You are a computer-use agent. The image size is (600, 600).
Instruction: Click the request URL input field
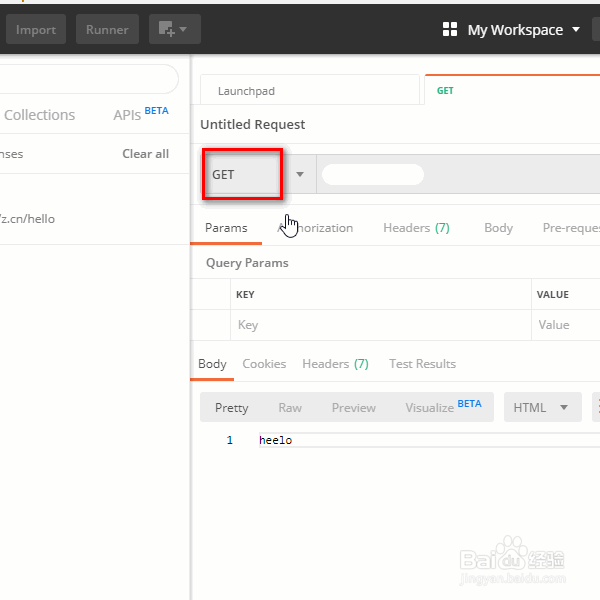[x=458, y=174]
